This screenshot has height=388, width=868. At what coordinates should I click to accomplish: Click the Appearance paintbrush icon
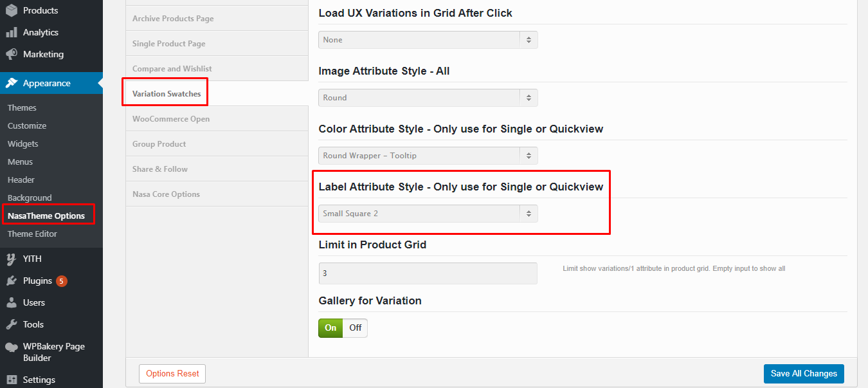pyautogui.click(x=12, y=83)
